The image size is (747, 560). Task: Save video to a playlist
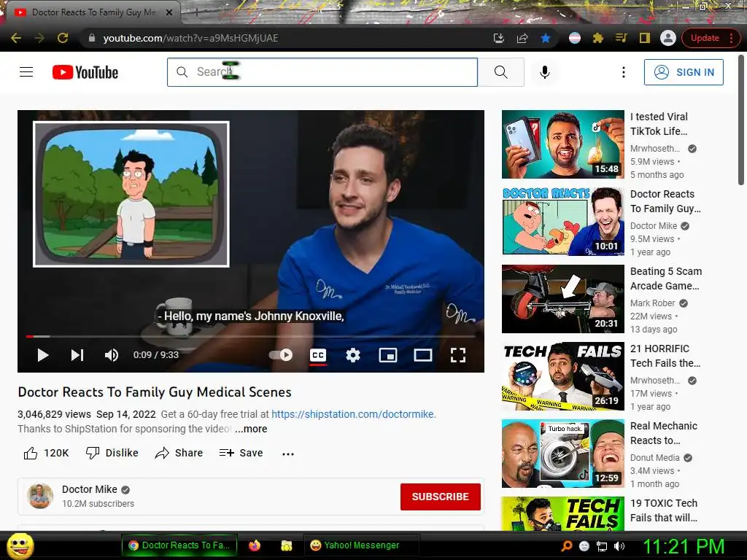pos(241,453)
